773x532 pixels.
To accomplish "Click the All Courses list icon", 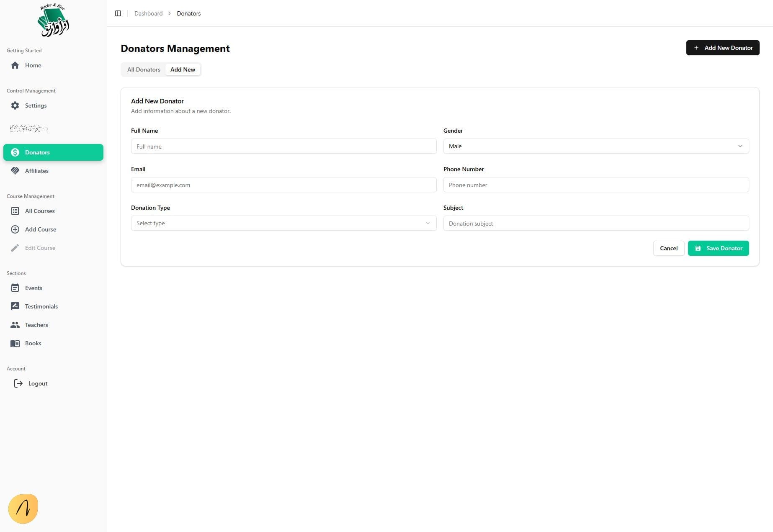I will point(15,211).
